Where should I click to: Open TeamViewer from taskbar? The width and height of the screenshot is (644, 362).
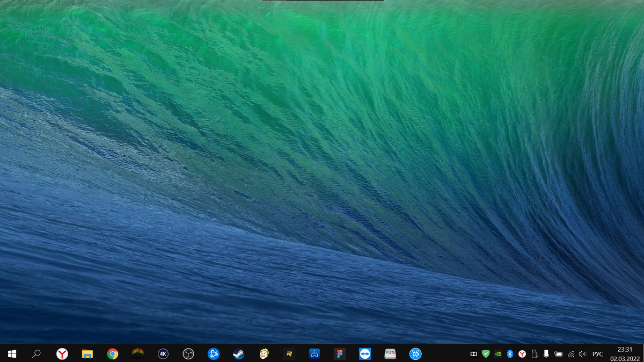tap(365, 354)
